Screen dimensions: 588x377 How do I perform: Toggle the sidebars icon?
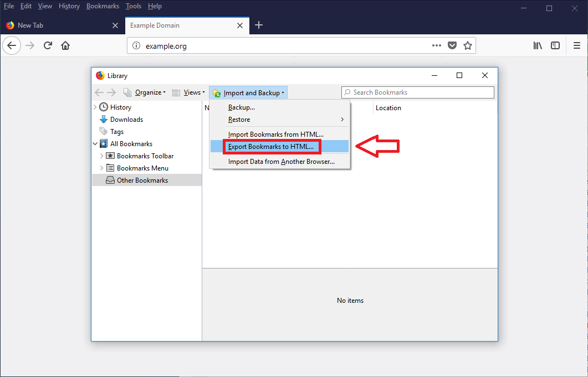coord(555,46)
